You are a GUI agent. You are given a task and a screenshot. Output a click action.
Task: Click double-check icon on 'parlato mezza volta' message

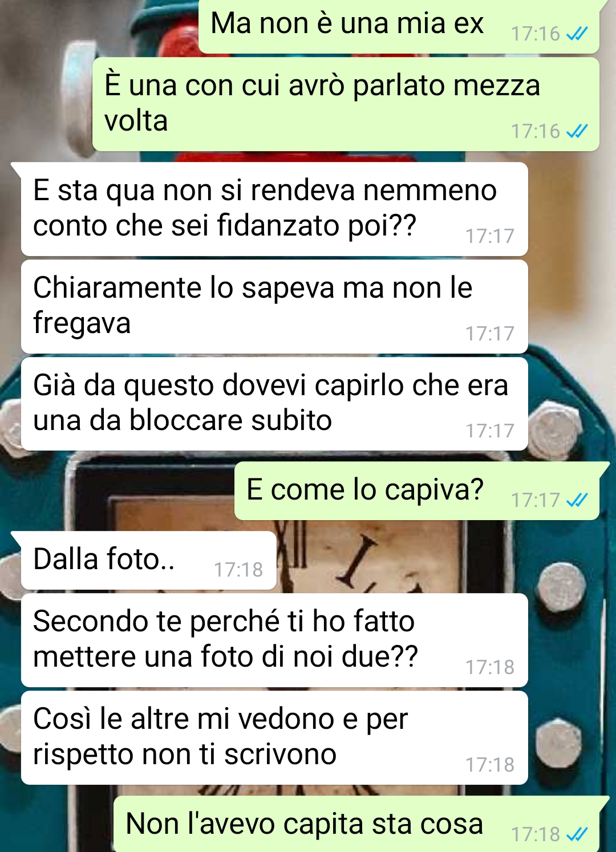click(577, 132)
